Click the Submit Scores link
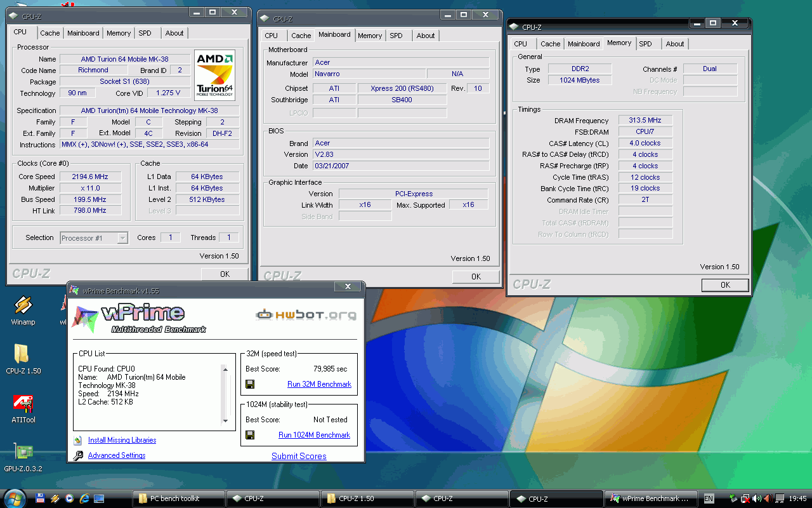Viewport: 812px width, 508px height. click(299, 456)
